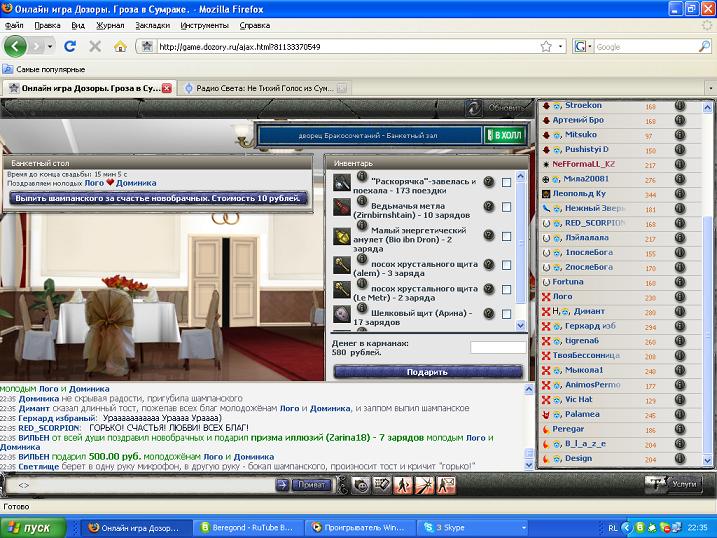Open the Услуги button
Image resolution: width=717 pixels, height=538 pixels.
tap(674, 484)
